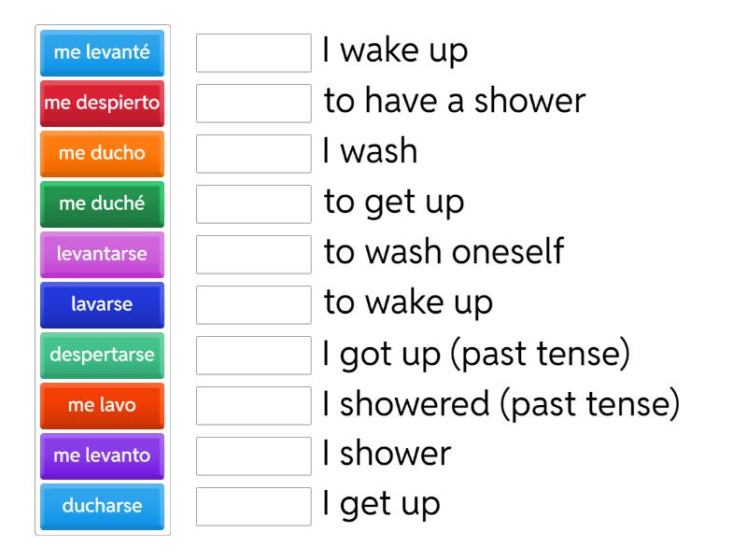Choose the "me duché" green tile
747x560 pixels.
click(101, 204)
